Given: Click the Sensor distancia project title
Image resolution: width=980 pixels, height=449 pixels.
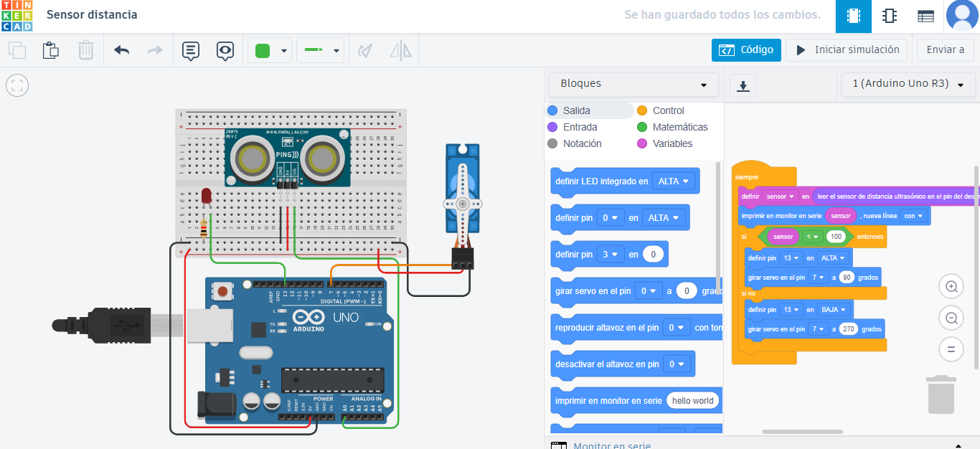Looking at the screenshot, I should [92, 14].
